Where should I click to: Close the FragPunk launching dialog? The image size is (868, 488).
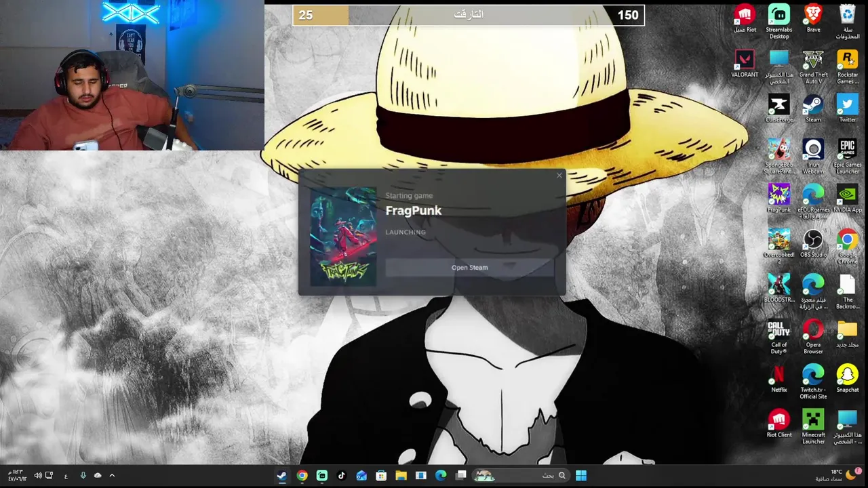coord(559,176)
